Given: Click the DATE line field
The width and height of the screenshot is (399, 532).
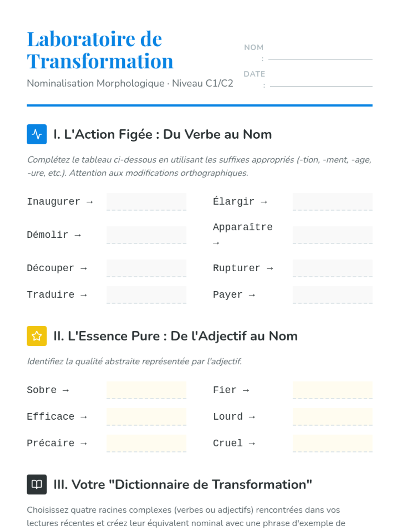Looking at the screenshot, I should (x=321, y=82).
